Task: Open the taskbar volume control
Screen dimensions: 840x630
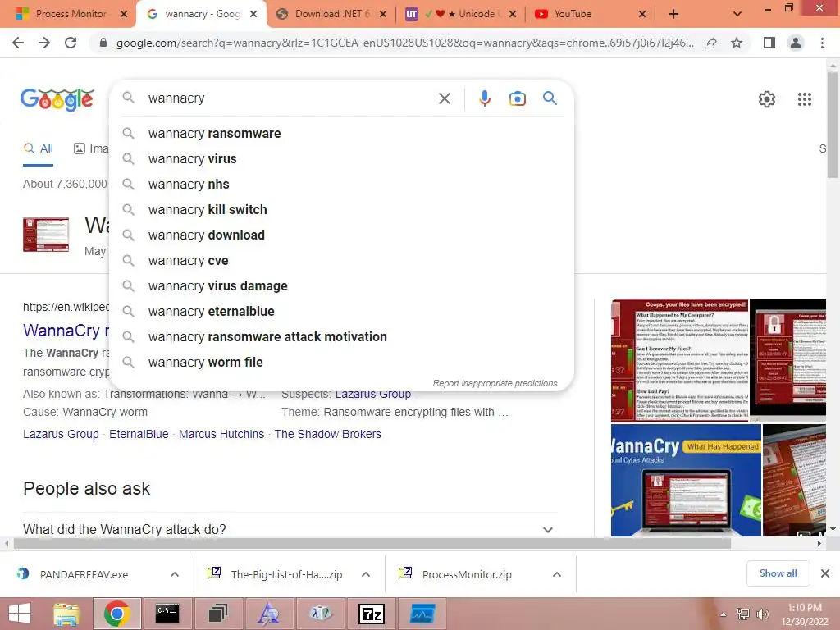Action: point(762,614)
